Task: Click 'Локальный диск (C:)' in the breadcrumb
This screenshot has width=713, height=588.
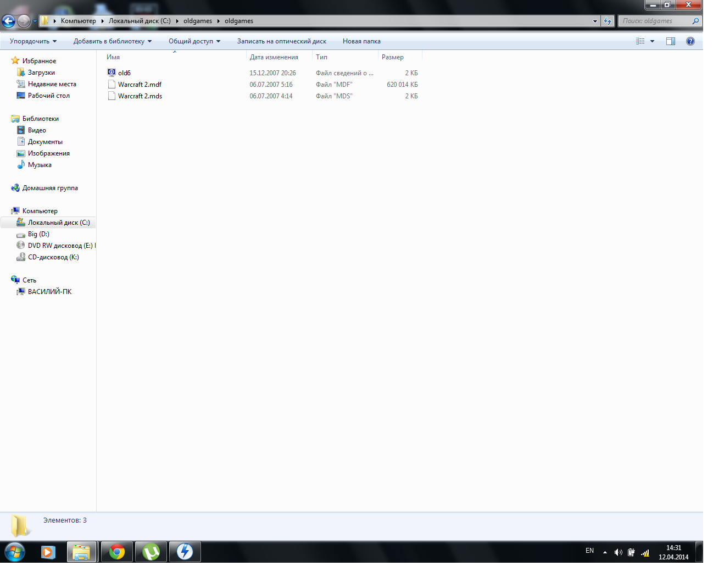Action: coord(140,21)
